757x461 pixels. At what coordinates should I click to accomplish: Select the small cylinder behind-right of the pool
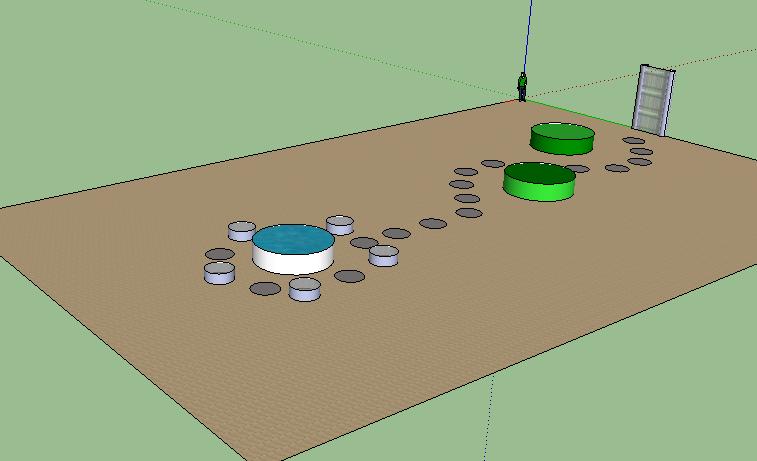341,225
